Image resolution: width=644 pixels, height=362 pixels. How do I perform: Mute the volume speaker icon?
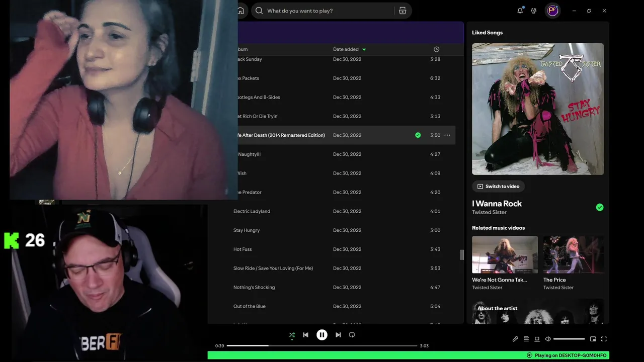548,339
